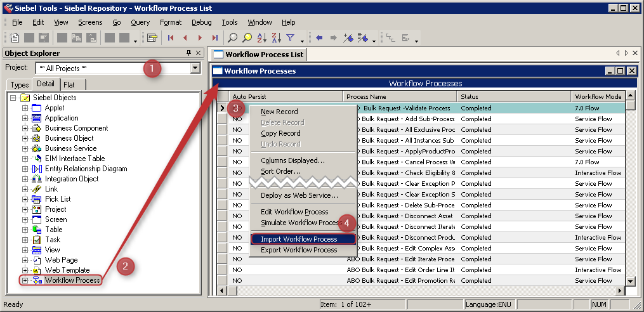The height and width of the screenshot is (312, 644).
Task: Select the Web Page tree item
Action: coord(61,260)
